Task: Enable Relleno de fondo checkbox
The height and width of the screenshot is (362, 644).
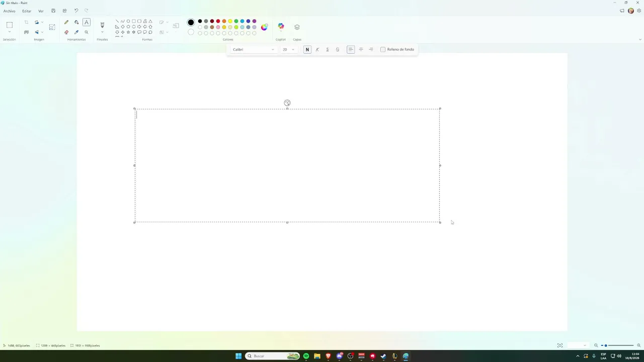Action: tap(383, 49)
